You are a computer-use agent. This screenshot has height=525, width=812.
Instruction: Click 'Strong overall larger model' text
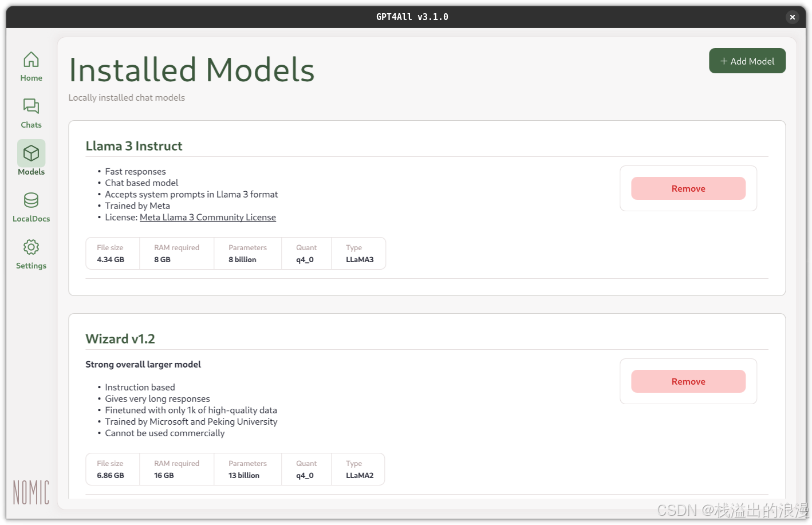click(143, 364)
